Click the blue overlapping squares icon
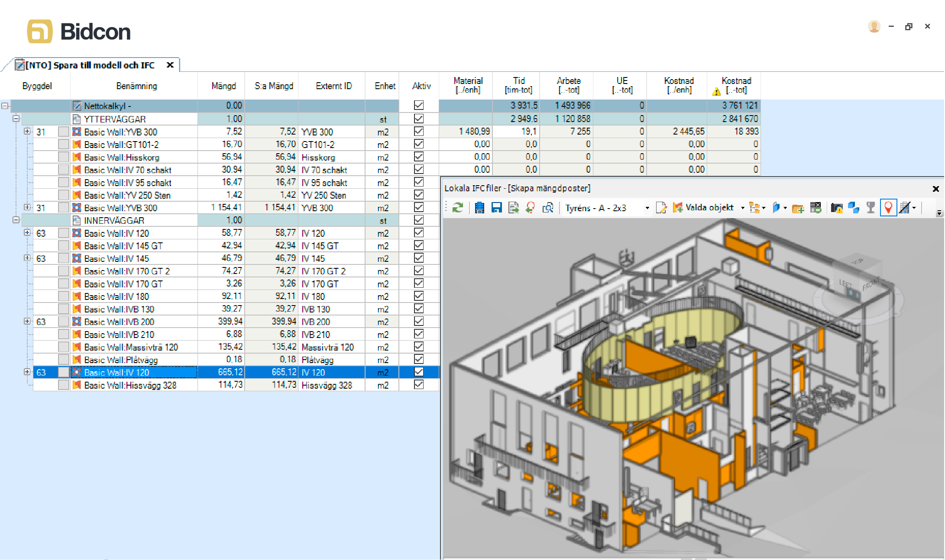Image resolution: width=945 pixels, height=560 pixels. [x=854, y=208]
